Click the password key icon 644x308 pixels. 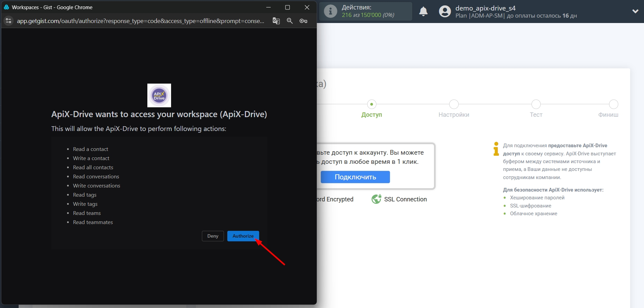click(x=303, y=21)
